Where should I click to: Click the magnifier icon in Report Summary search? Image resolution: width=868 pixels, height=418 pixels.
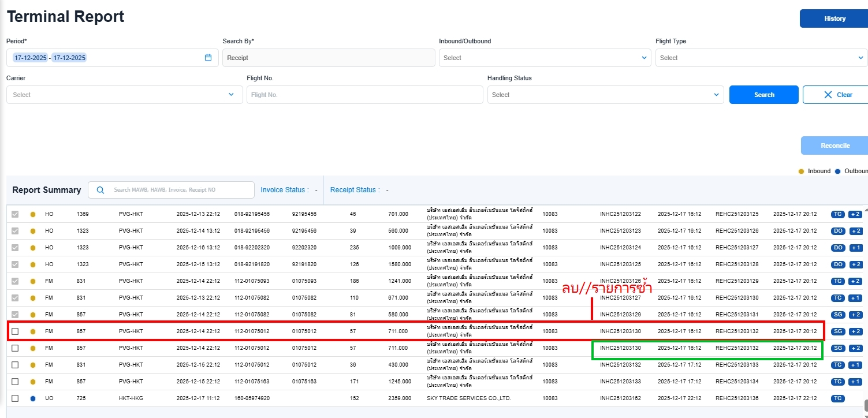(x=100, y=190)
